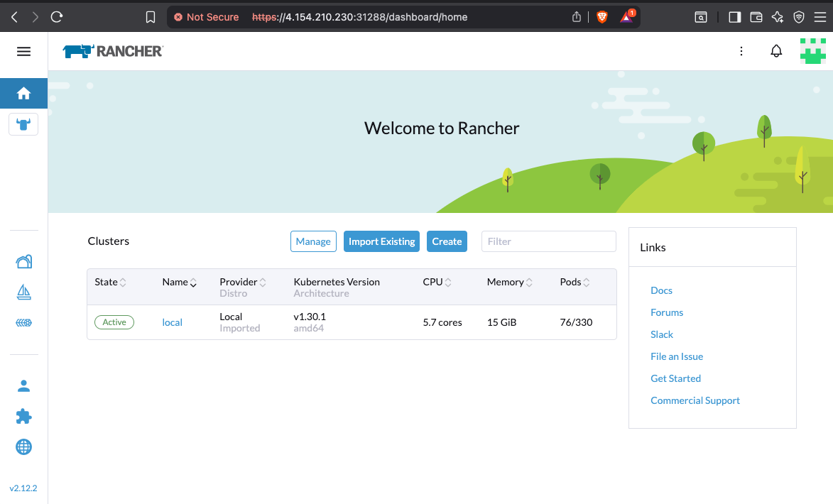Sort clusters by Memory column
Image resolution: width=833 pixels, height=504 pixels.
[x=506, y=282]
